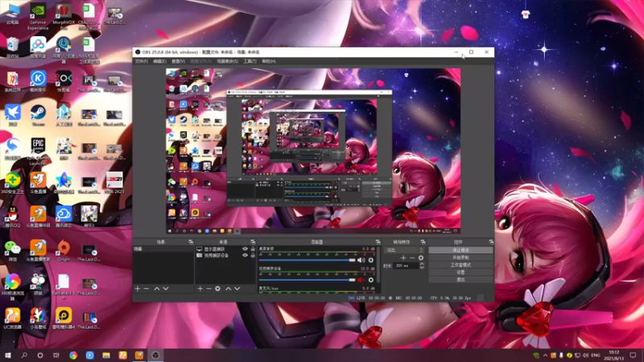Pop out the Audio Mixer dock
Image resolution: width=644 pixels, height=362 pixels.
point(378,242)
